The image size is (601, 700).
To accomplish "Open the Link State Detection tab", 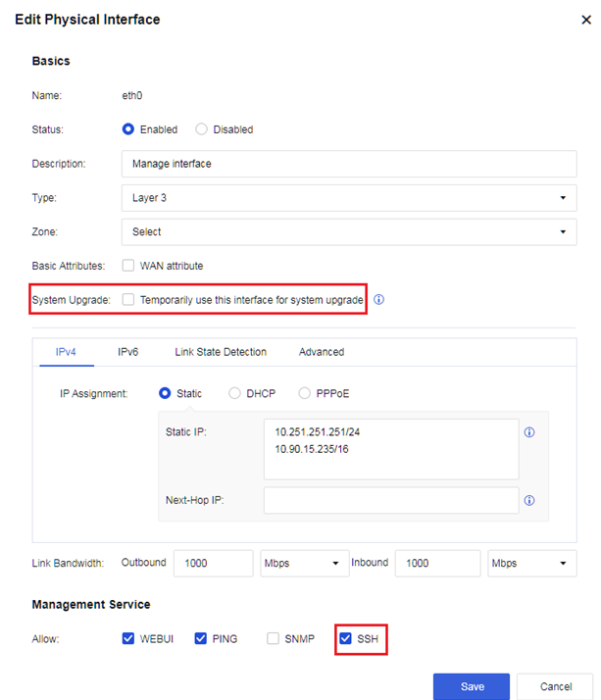I will coord(220,352).
